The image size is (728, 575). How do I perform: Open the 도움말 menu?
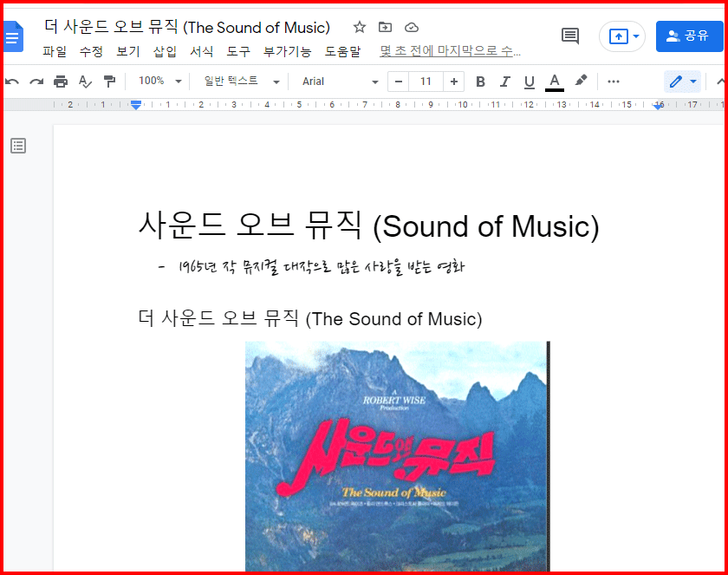[x=342, y=51]
